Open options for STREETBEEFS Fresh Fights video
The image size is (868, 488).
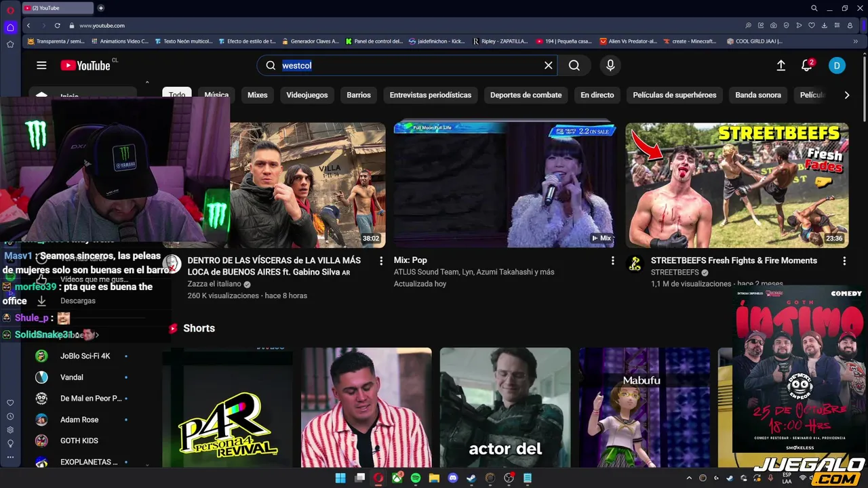844,261
